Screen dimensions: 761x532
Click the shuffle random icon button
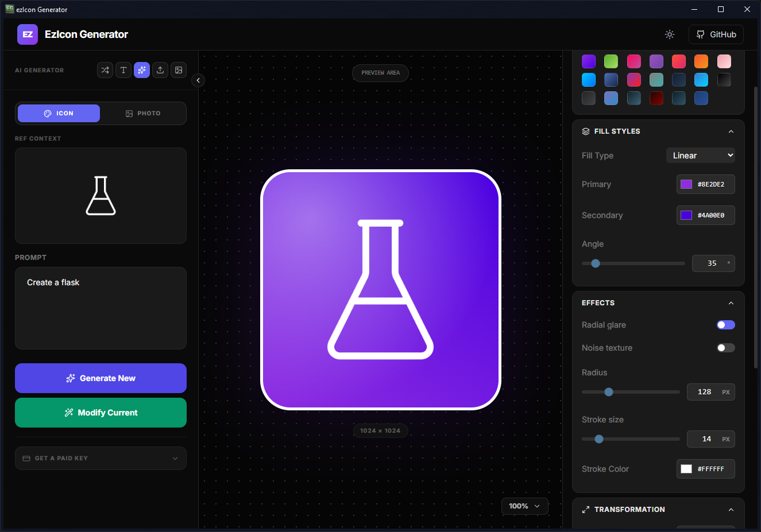tap(105, 70)
